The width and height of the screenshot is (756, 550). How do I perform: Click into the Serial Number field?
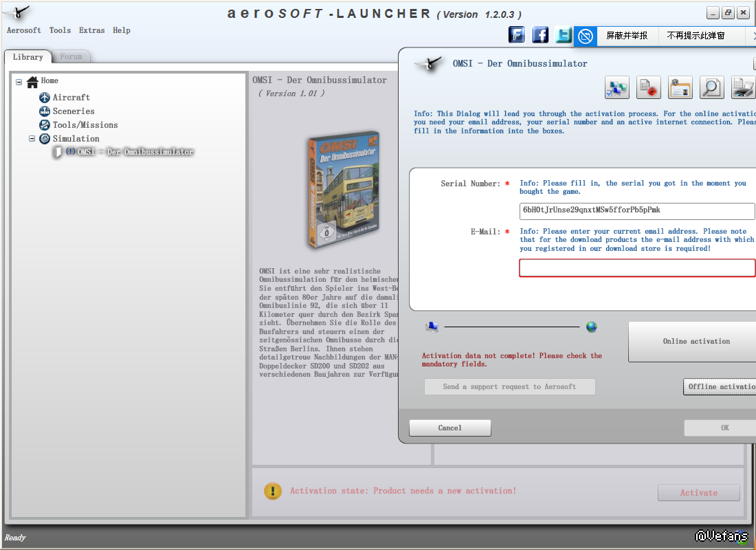[x=637, y=211]
